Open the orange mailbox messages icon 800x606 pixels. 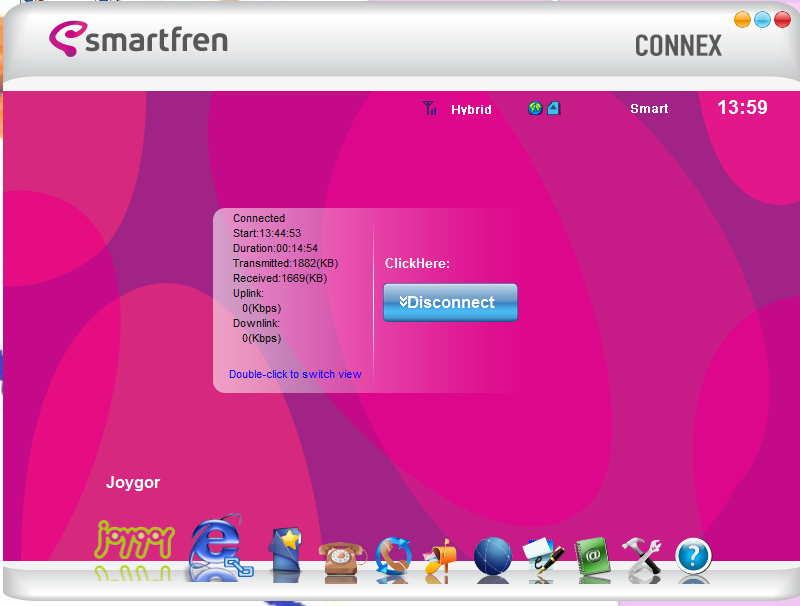point(439,557)
